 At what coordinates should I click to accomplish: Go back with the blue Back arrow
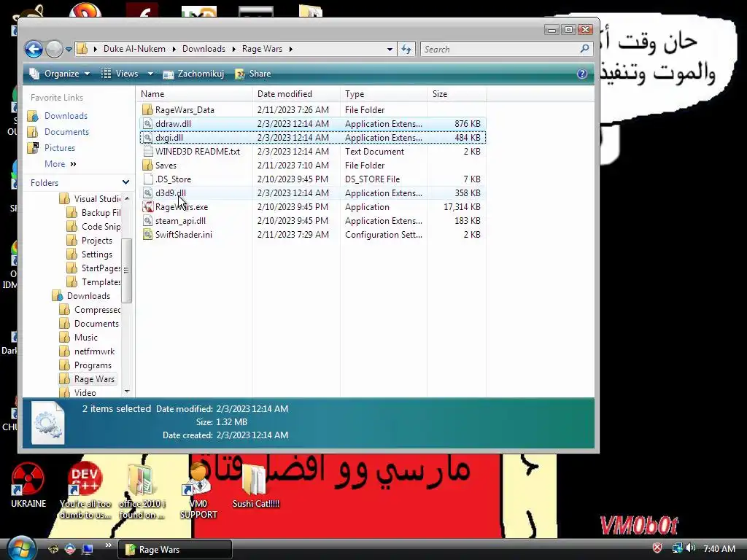coord(34,49)
